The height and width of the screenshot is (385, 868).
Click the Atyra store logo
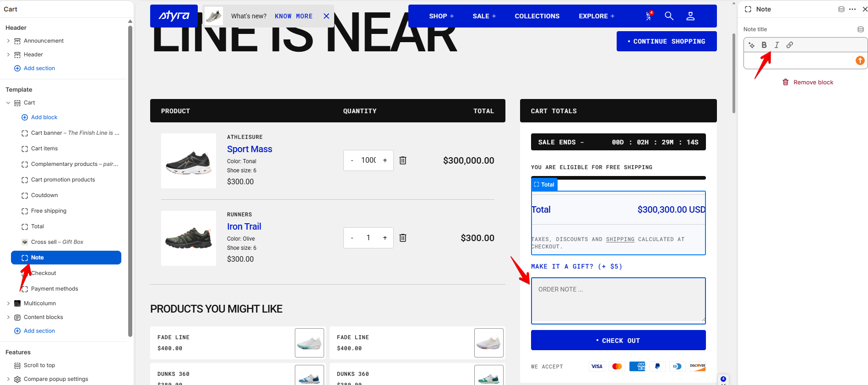[174, 16]
